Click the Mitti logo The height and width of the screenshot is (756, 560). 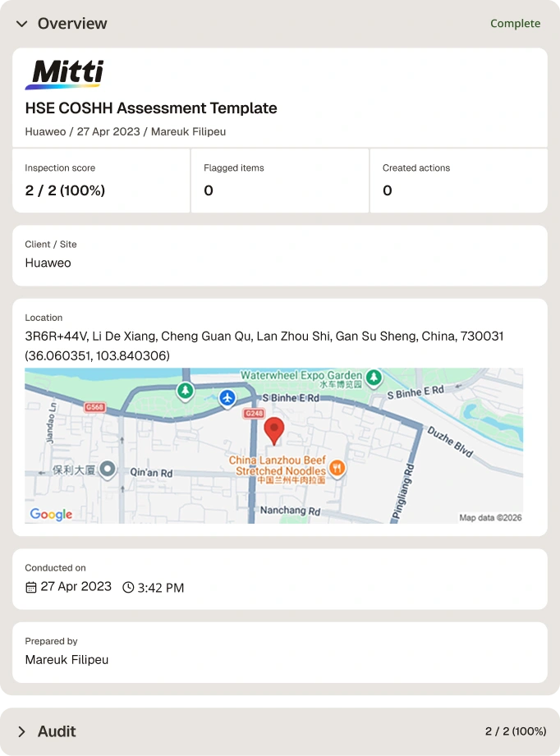[x=65, y=74]
